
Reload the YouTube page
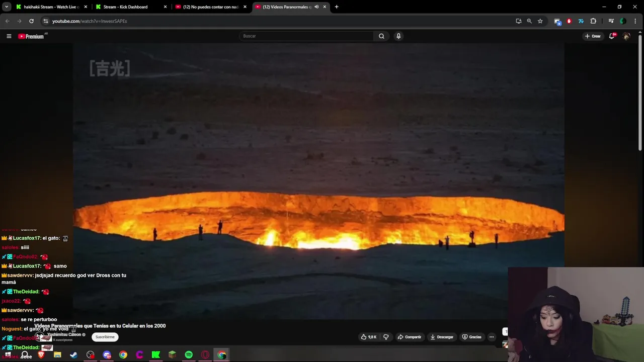31,21
